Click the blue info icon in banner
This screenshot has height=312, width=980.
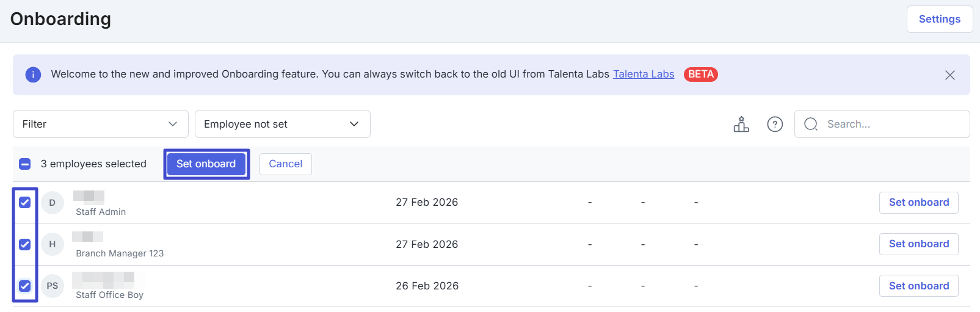33,74
